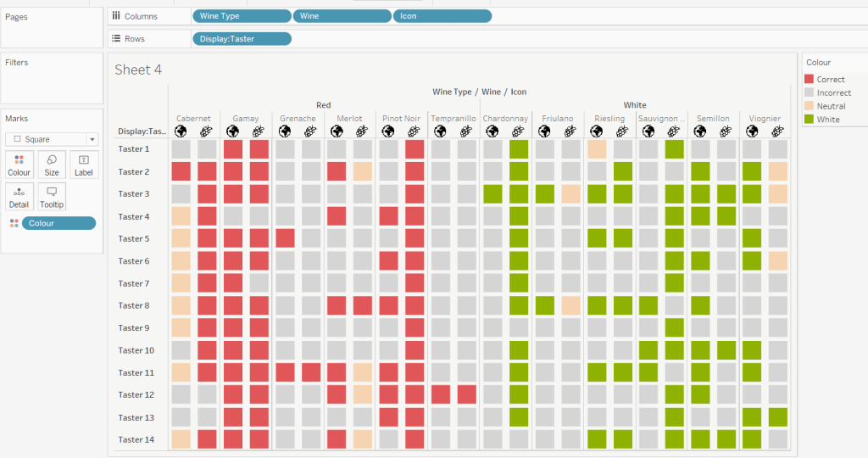
Task: Click the Colour button in Marks card
Action: 19,164
